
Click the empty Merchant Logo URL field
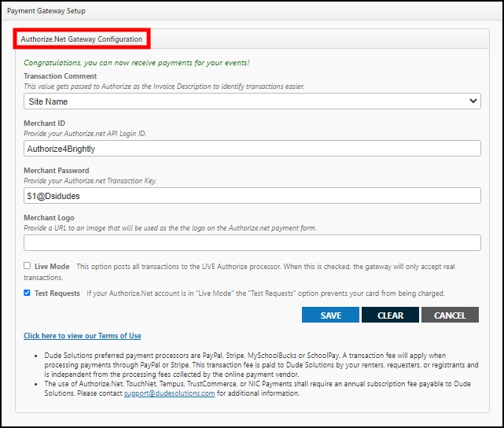(252, 243)
